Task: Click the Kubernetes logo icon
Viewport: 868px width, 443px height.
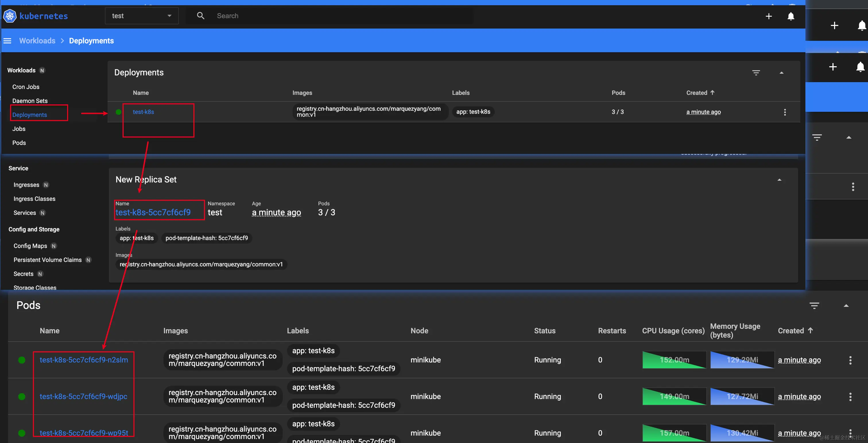Action: [x=10, y=16]
